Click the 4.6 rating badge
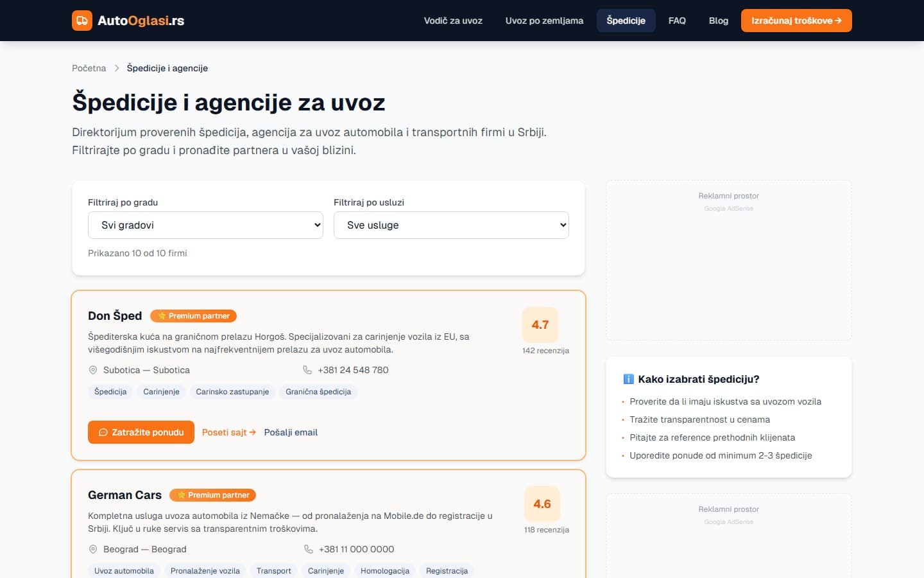924x578 pixels. pyautogui.click(x=542, y=504)
